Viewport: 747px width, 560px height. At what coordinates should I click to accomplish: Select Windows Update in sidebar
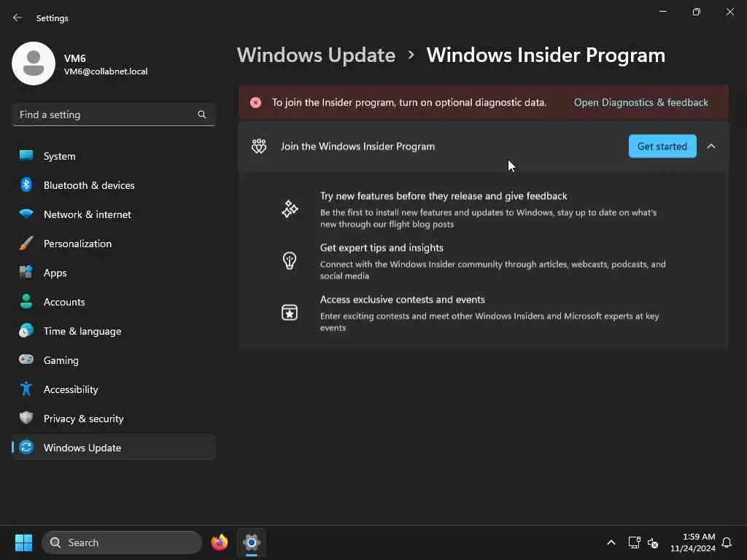coord(113,448)
